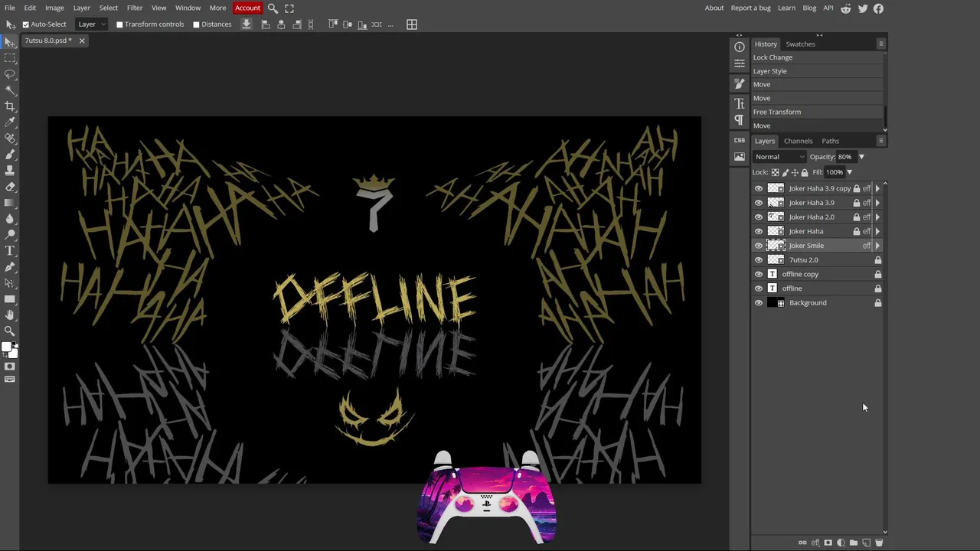
Task: Open the Filter menu
Action: click(135, 8)
